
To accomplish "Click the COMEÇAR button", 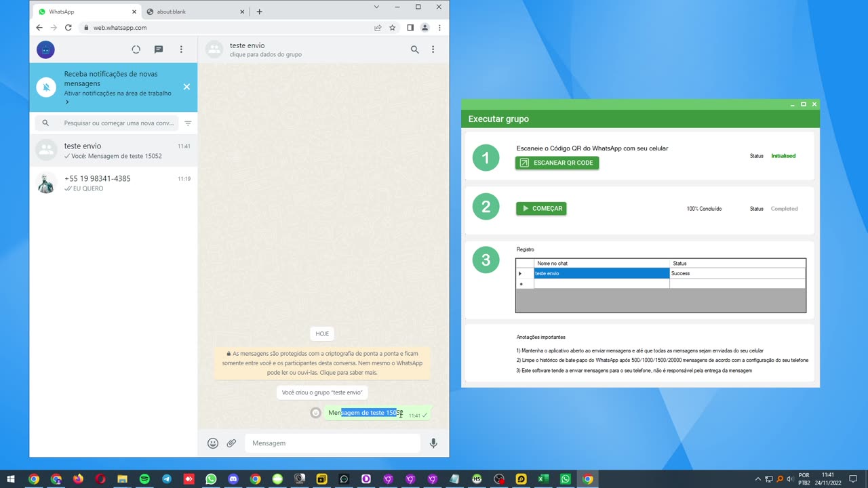I will 541,209.
